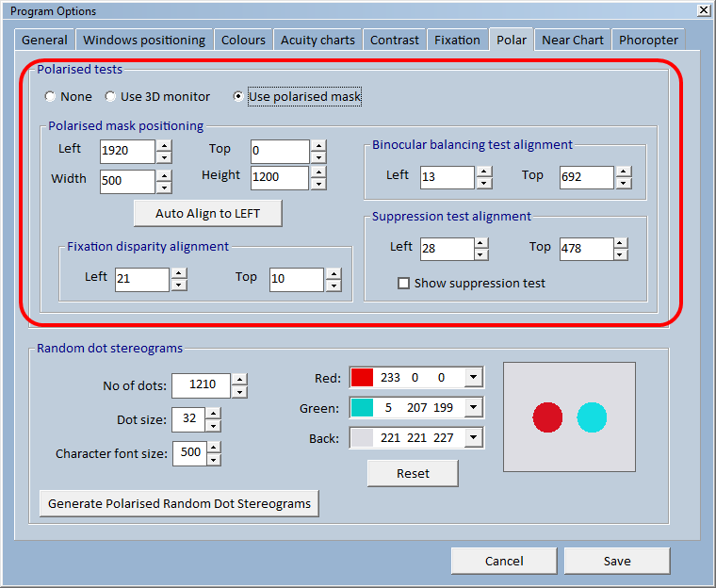This screenshot has height=588, width=716.
Task: Decrease Binocular balancing Left value
Action: tap(484, 184)
